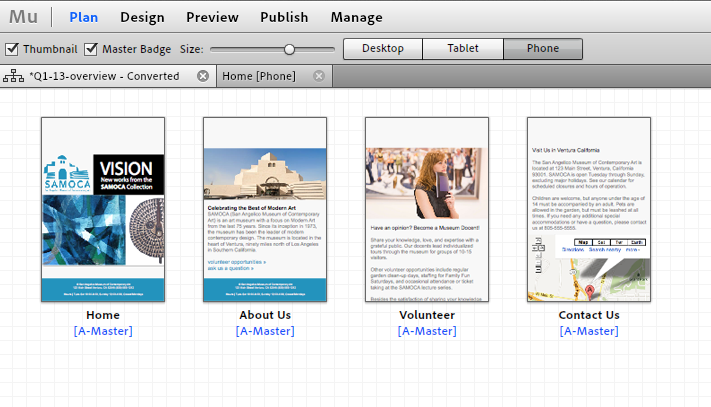The width and height of the screenshot is (711, 407).
Task: Select the Tablet layout button
Action: [463, 48]
